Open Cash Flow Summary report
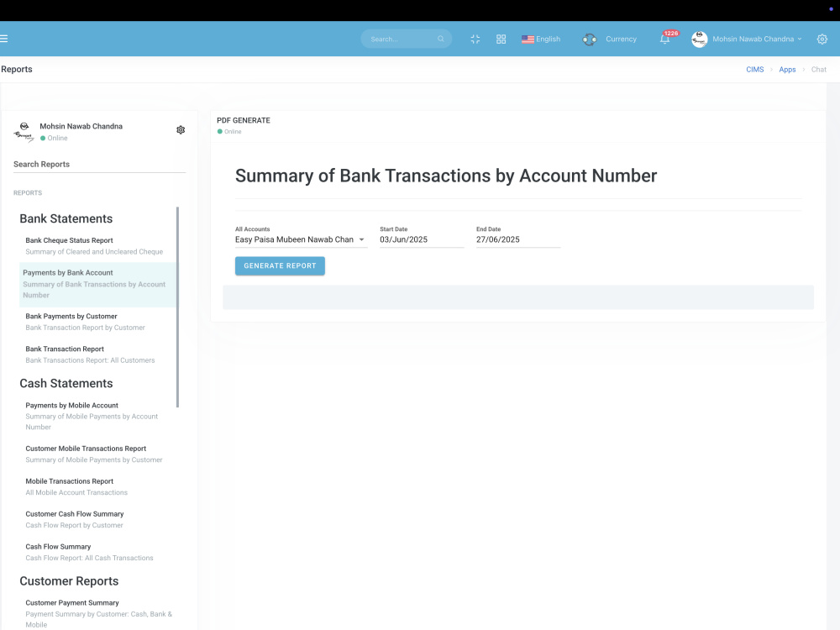 click(x=97, y=553)
